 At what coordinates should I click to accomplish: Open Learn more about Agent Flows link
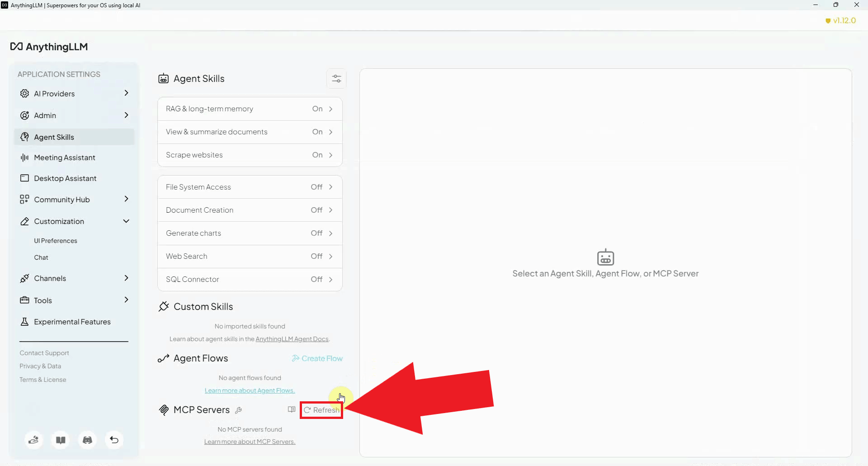250,390
